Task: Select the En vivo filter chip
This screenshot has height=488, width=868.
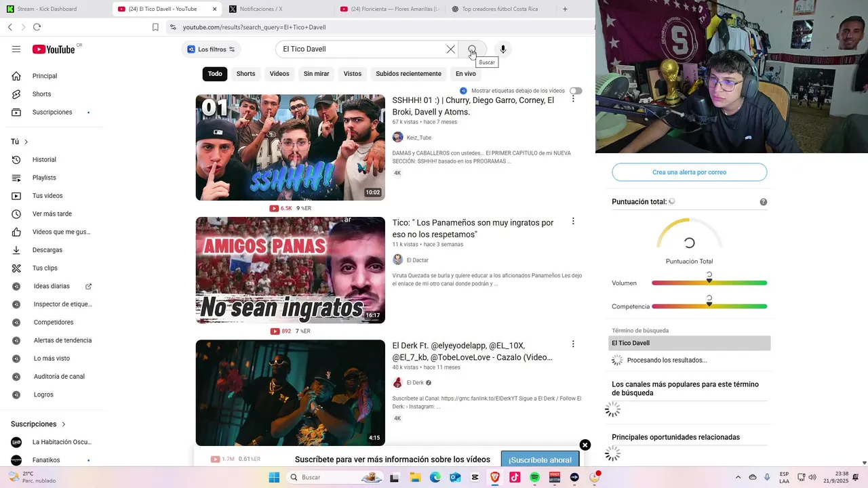Action: tap(465, 74)
